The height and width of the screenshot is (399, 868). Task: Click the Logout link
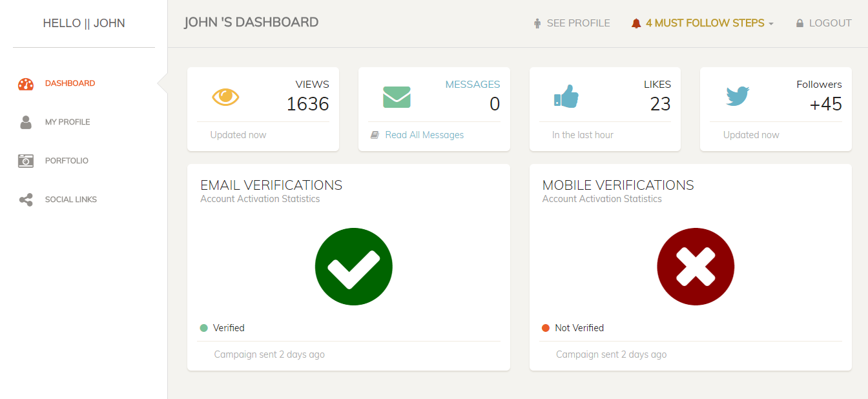823,23
